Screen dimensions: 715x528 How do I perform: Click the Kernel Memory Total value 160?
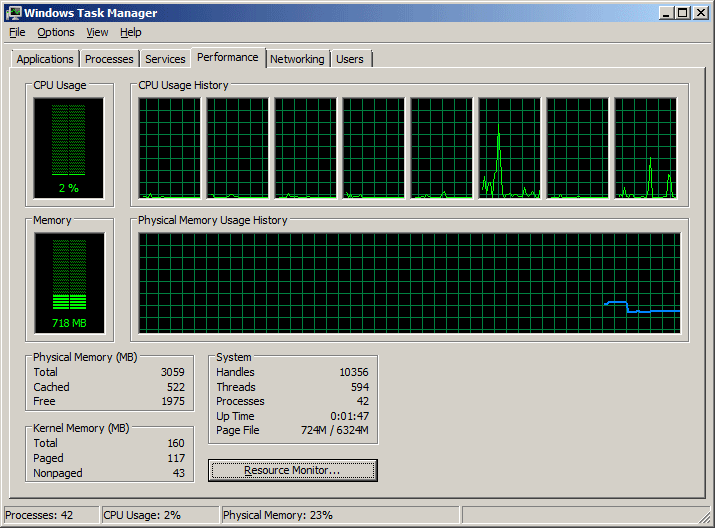[x=176, y=443]
